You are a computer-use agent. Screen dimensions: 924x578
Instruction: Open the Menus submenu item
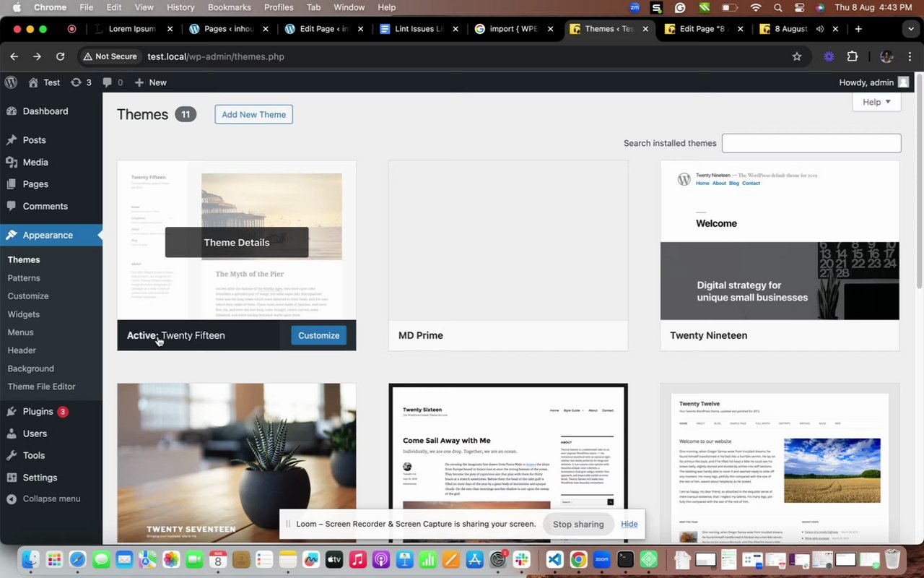click(x=21, y=332)
